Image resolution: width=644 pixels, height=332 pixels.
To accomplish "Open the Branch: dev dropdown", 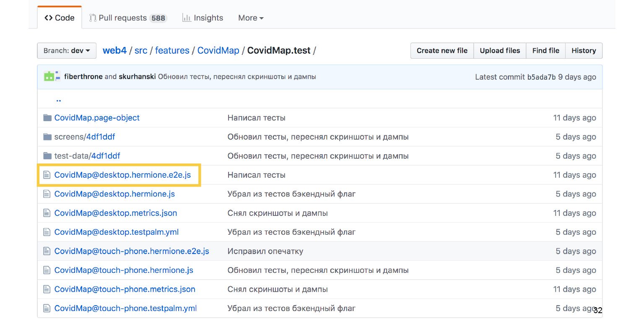I will click(x=66, y=50).
